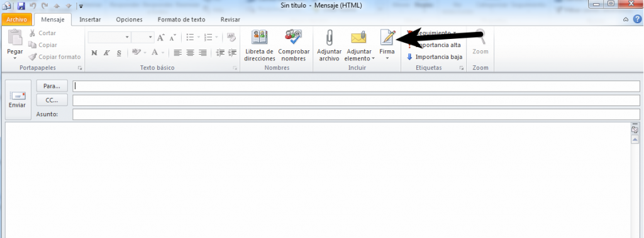Open the Revisar tab
644x238 pixels.
[x=230, y=19]
